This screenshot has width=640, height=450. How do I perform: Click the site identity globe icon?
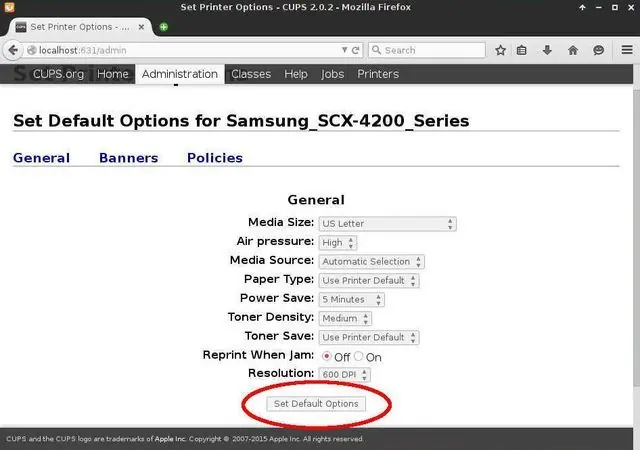point(31,50)
